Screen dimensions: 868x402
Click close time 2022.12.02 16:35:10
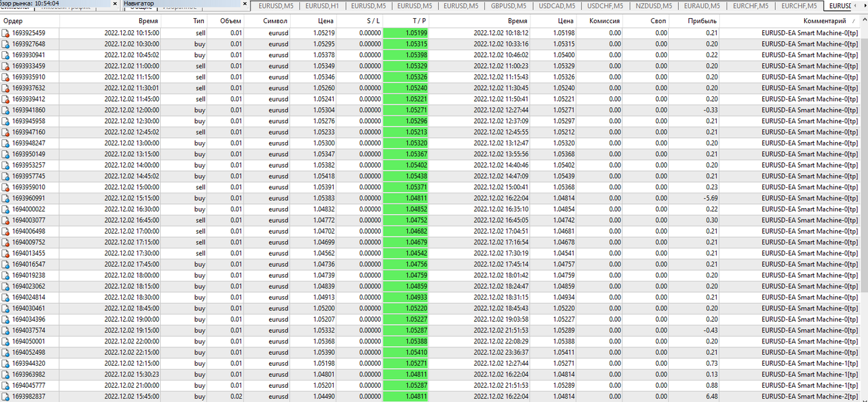[501, 209]
